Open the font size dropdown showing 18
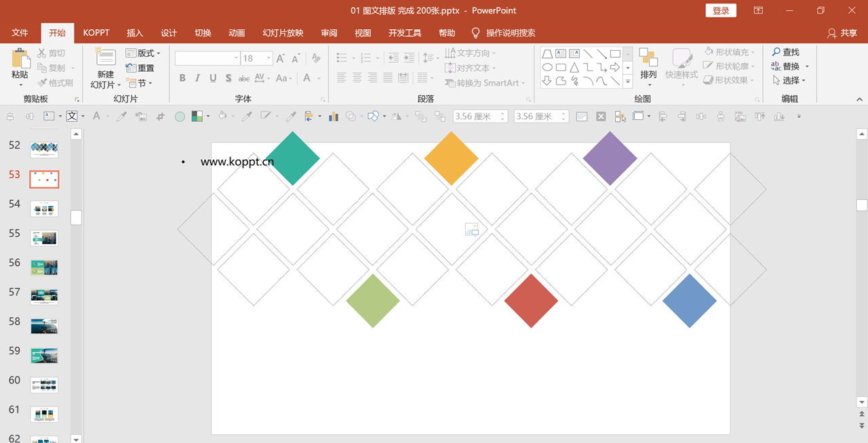Screen dimensions: 868x443 (257, 58)
